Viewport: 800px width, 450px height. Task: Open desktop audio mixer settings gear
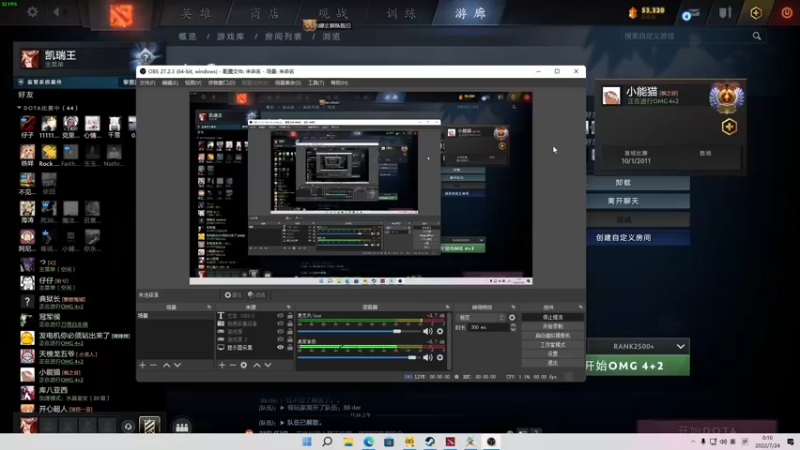click(440, 357)
